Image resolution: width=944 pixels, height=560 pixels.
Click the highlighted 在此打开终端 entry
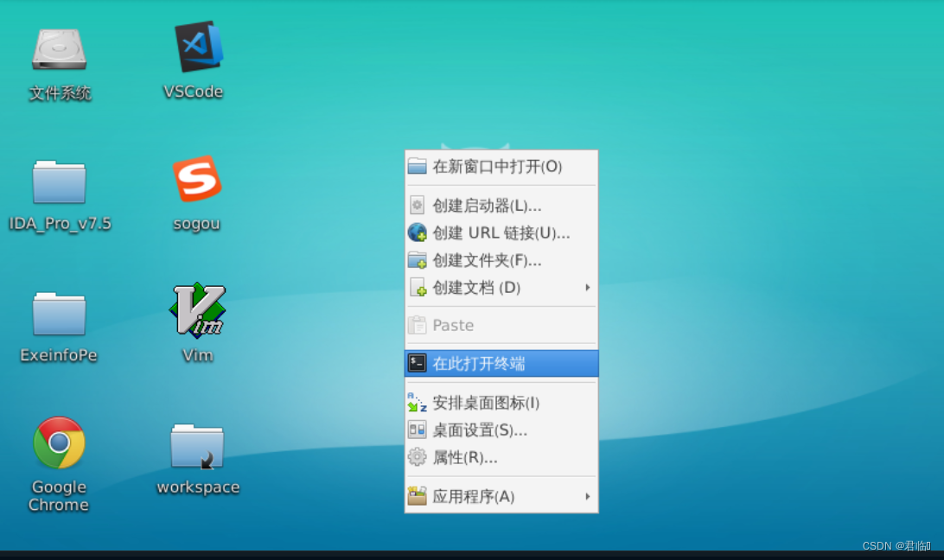pyautogui.click(x=501, y=364)
